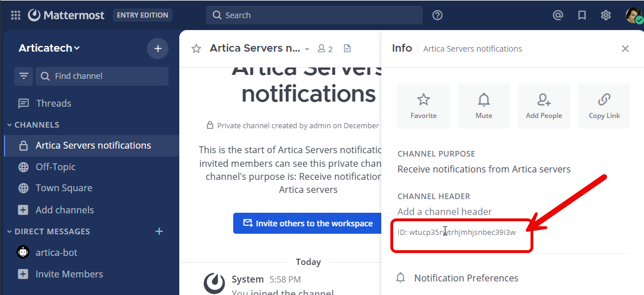644x295 pixels.
Task: Click Invite others to the workspace
Action: [308, 224]
